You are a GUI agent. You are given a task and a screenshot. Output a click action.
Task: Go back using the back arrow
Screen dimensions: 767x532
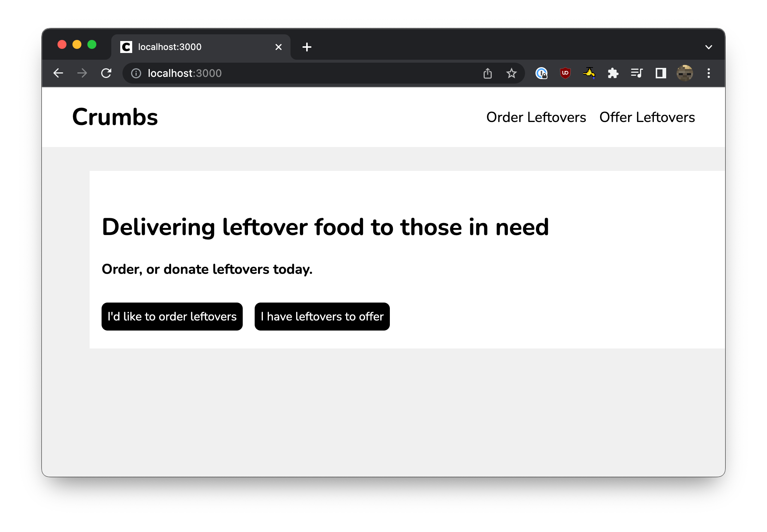(58, 73)
